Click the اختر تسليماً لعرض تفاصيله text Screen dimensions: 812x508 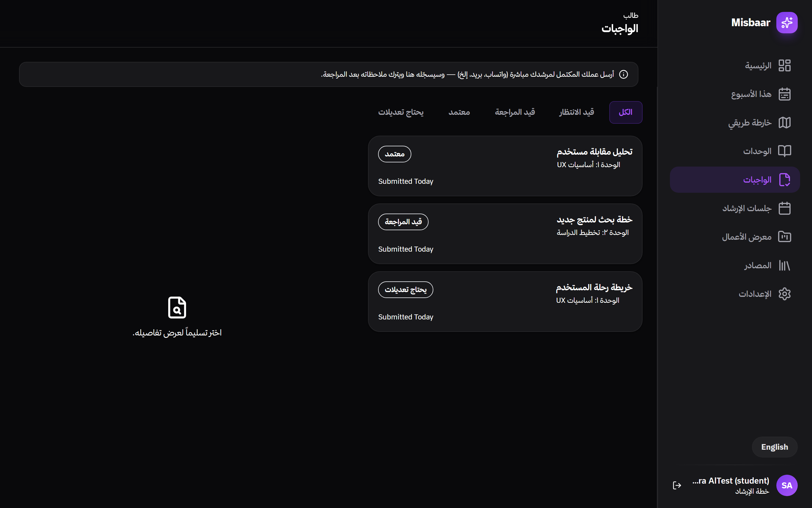click(177, 333)
